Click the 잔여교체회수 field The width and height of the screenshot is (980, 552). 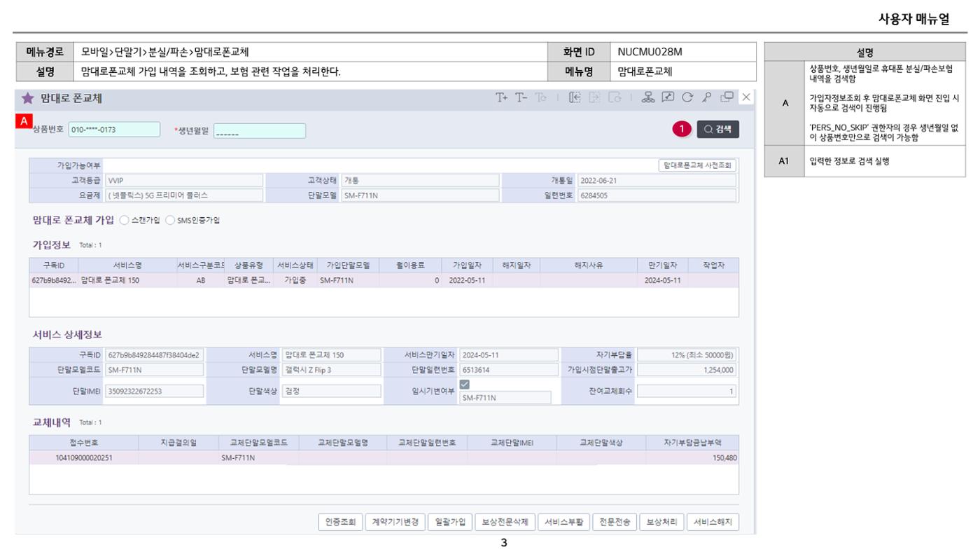click(x=687, y=391)
